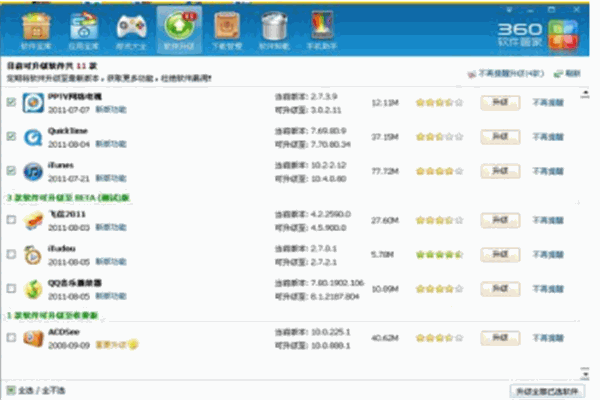This screenshot has height=400, width=600.
Task: Check the 飞信2011 checkbox
Action: (11, 220)
